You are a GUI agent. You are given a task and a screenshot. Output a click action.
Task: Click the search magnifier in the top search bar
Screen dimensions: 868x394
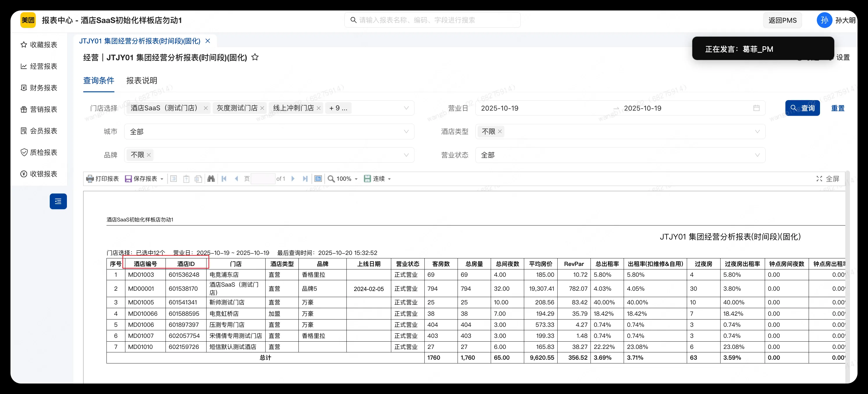coord(353,20)
